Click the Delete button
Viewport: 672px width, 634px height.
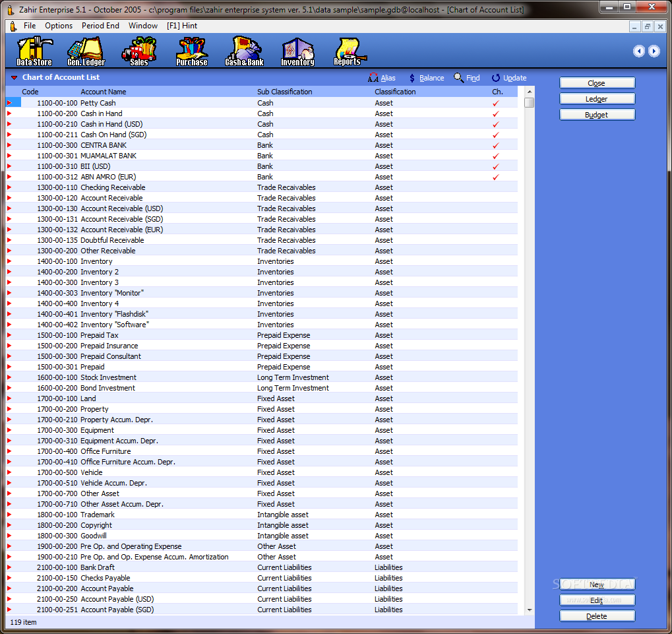[597, 616]
